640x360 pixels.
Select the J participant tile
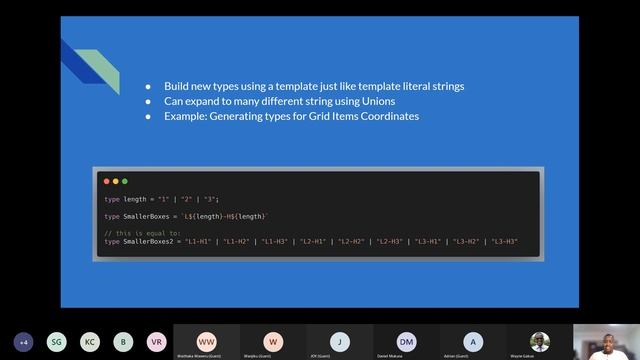click(x=340, y=342)
